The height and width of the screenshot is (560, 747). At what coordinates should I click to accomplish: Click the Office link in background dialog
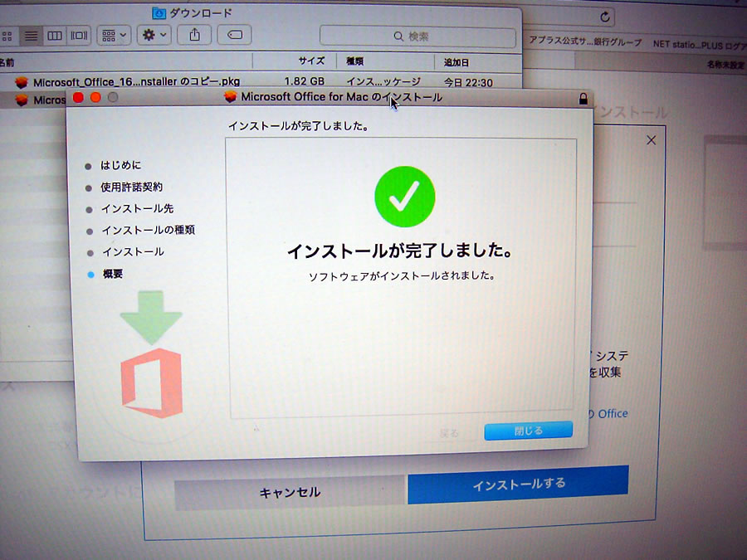(613, 414)
